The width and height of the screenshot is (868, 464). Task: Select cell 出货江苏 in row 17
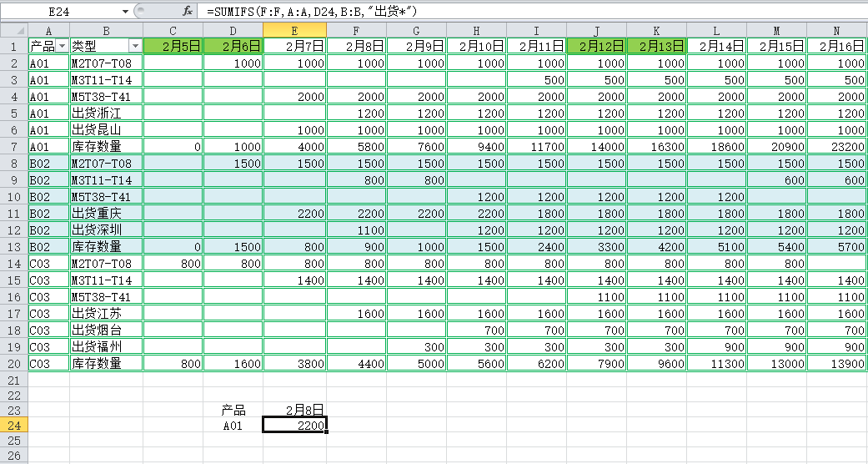point(106,313)
